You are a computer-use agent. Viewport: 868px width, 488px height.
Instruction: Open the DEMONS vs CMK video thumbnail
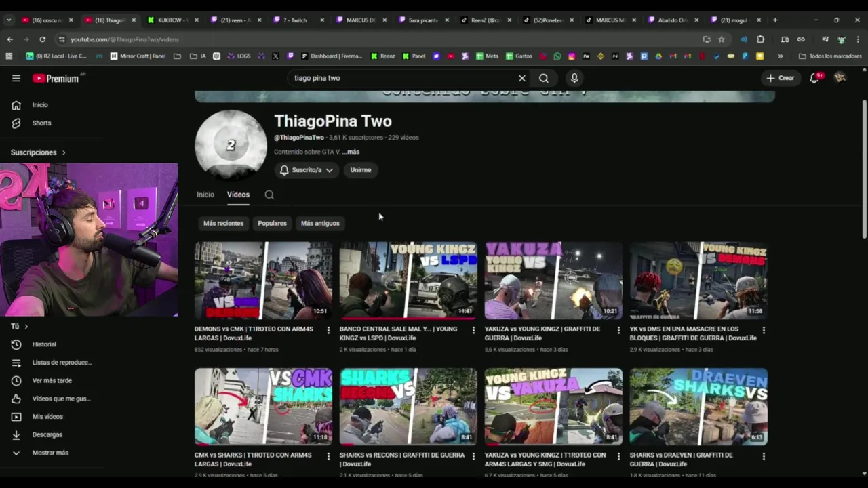pyautogui.click(x=263, y=281)
